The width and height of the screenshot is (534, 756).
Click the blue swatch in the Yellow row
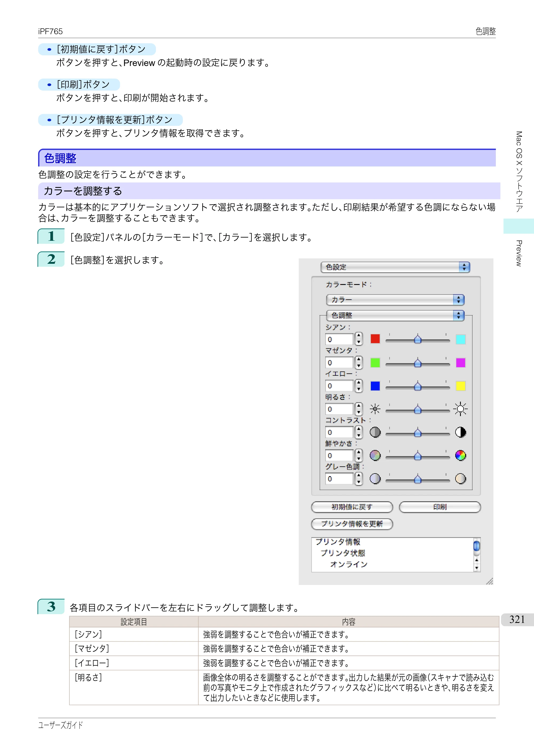point(375,386)
